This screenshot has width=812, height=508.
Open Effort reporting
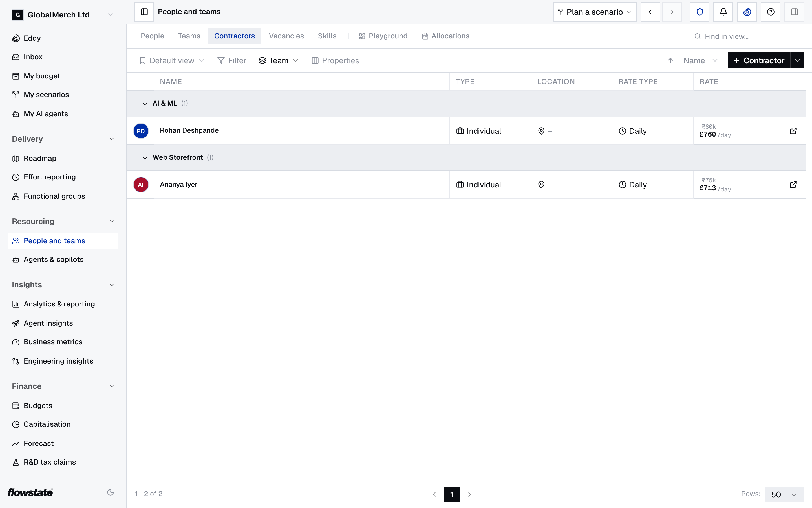[63, 177]
